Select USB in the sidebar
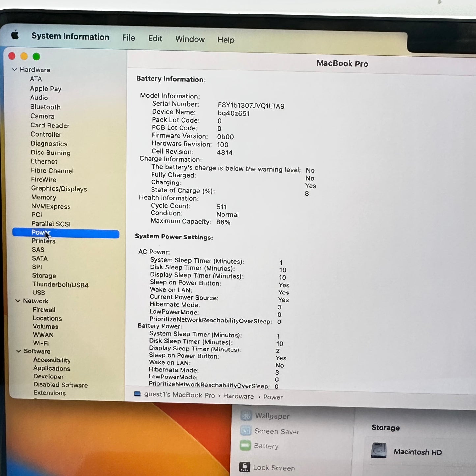This screenshot has height=476, width=476. [39, 293]
